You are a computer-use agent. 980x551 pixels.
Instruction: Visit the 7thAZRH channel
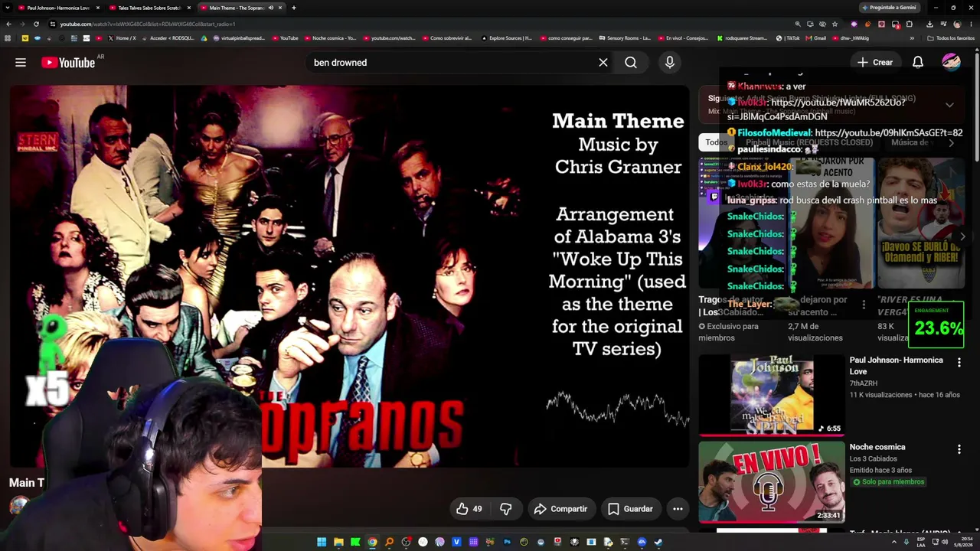pos(864,383)
